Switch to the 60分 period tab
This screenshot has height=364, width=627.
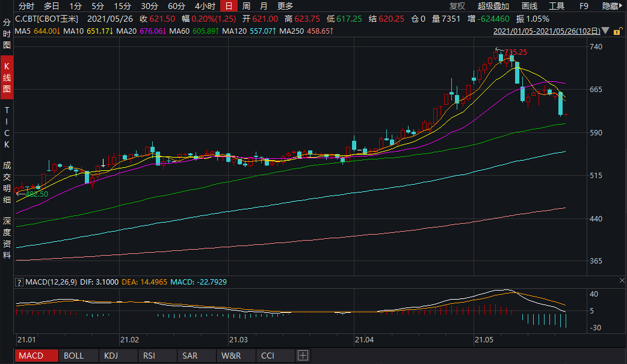coord(176,6)
